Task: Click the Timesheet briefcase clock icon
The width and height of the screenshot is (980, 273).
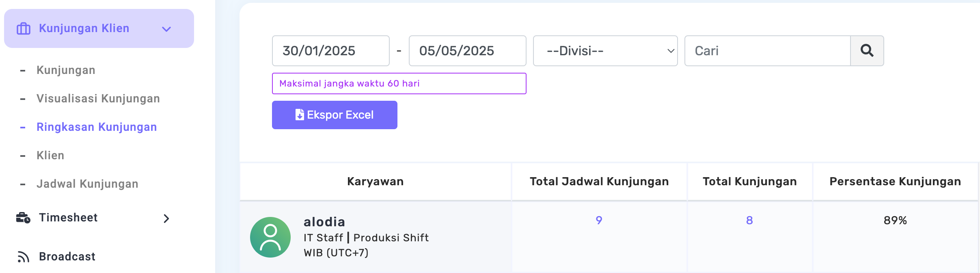Action: (x=23, y=218)
